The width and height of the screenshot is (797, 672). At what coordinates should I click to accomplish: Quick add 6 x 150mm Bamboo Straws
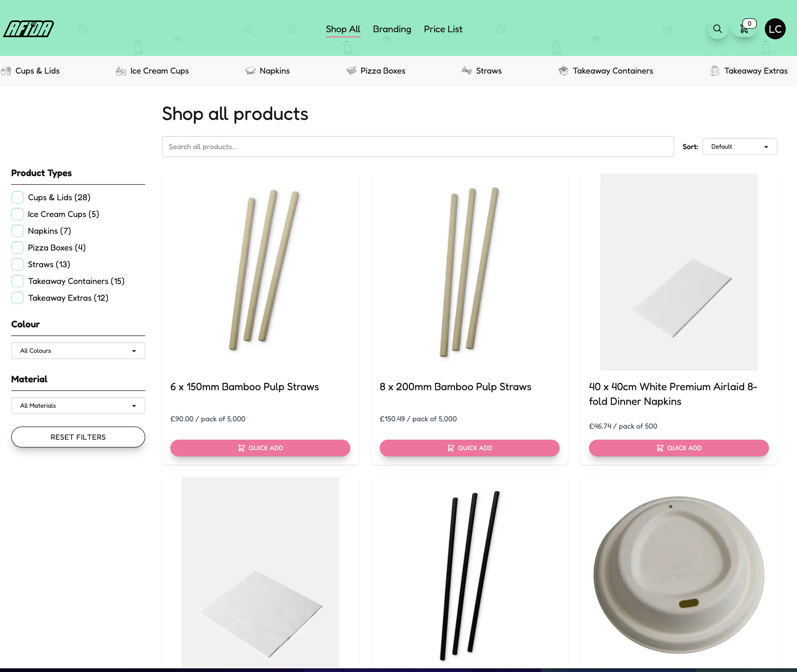pos(260,448)
